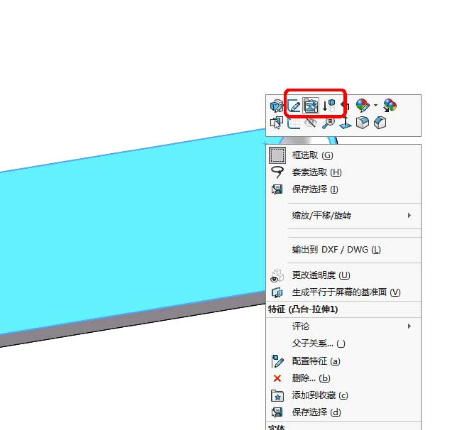This screenshot has height=430, width=461.
Task: Click the Rollback arrow icon
Action: point(345,106)
